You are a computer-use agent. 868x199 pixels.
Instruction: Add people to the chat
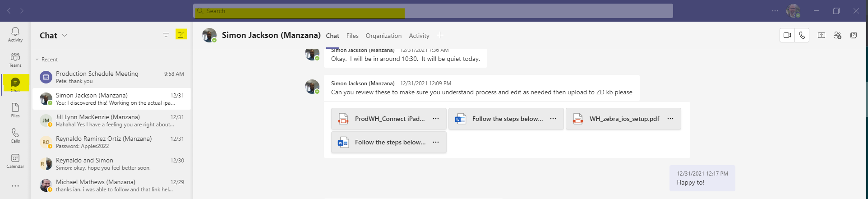[837, 35]
